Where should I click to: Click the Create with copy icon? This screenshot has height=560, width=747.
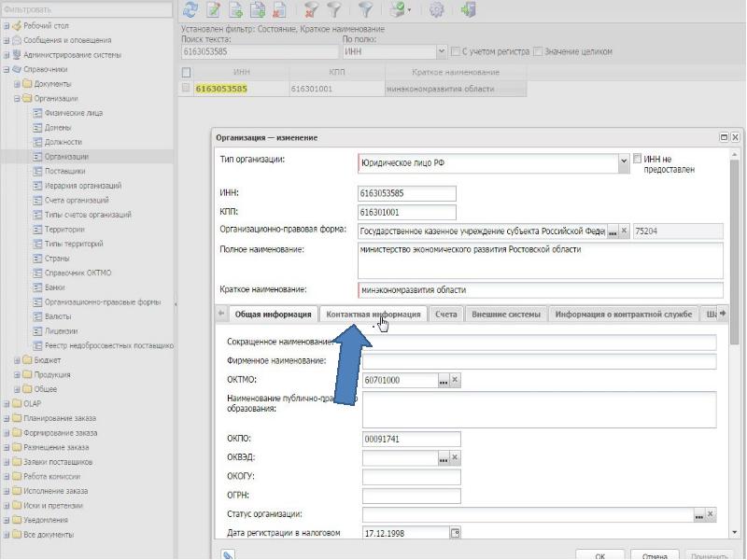coord(258,9)
